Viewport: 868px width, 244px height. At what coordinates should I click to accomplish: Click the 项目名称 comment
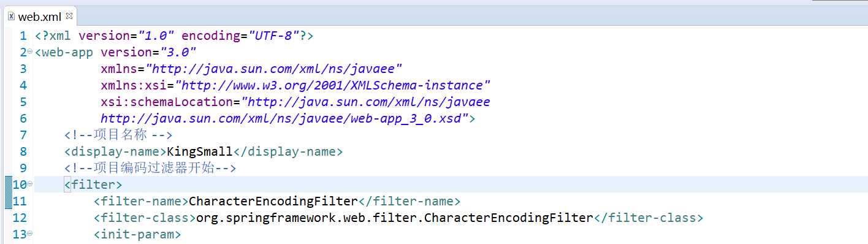point(118,135)
